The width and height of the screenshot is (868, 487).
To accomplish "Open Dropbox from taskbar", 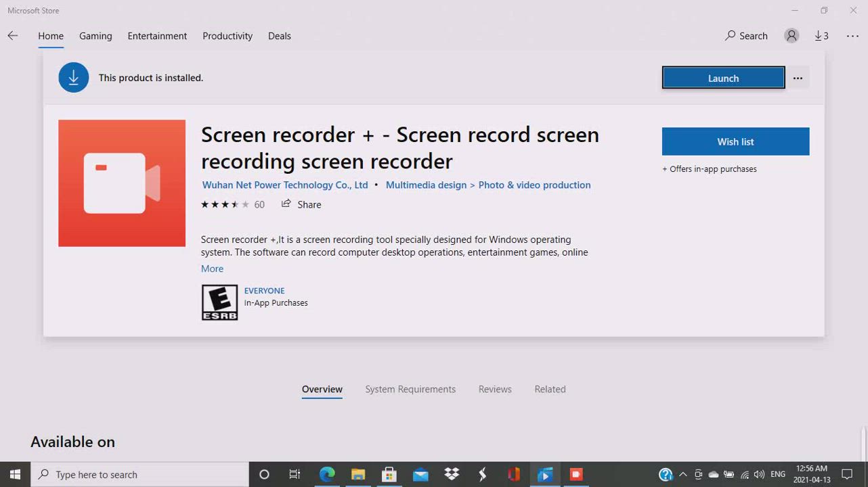I will click(452, 474).
